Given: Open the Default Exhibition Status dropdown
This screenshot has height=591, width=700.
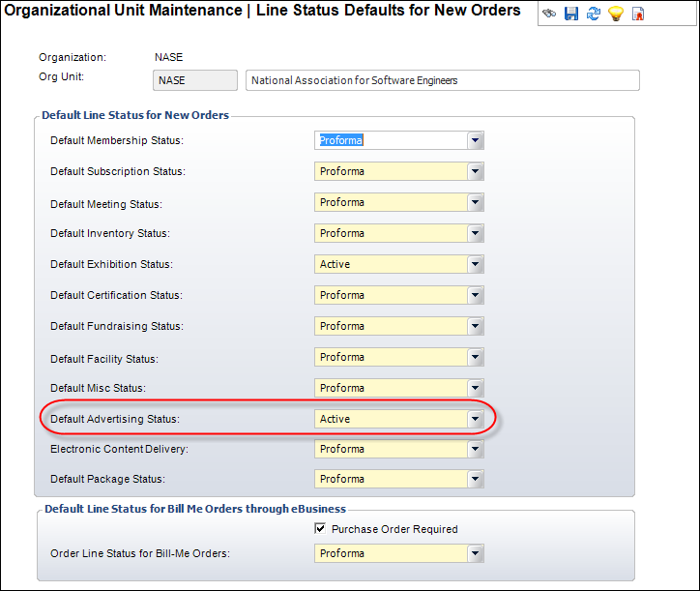Looking at the screenshot, I should [476, 264].
